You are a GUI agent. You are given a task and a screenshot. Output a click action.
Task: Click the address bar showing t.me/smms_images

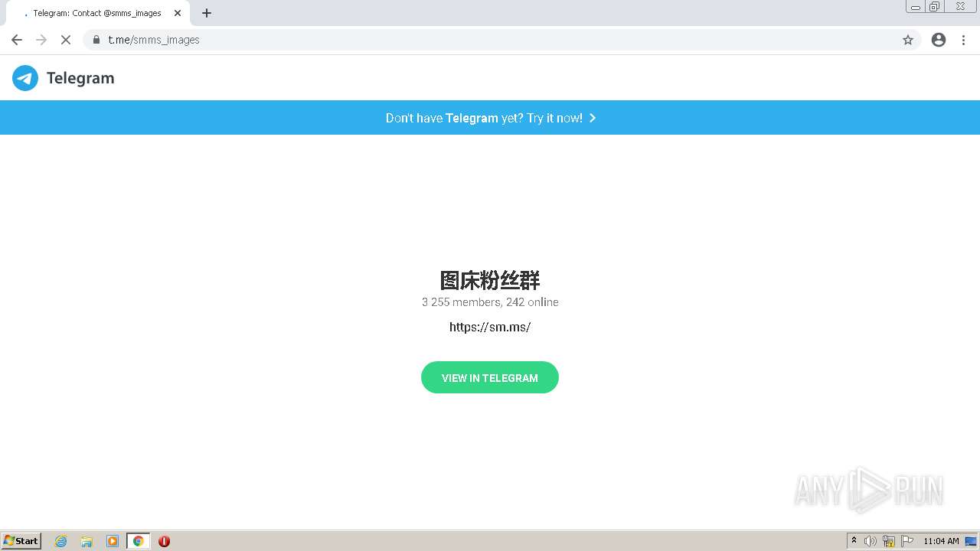click(501, 40)
